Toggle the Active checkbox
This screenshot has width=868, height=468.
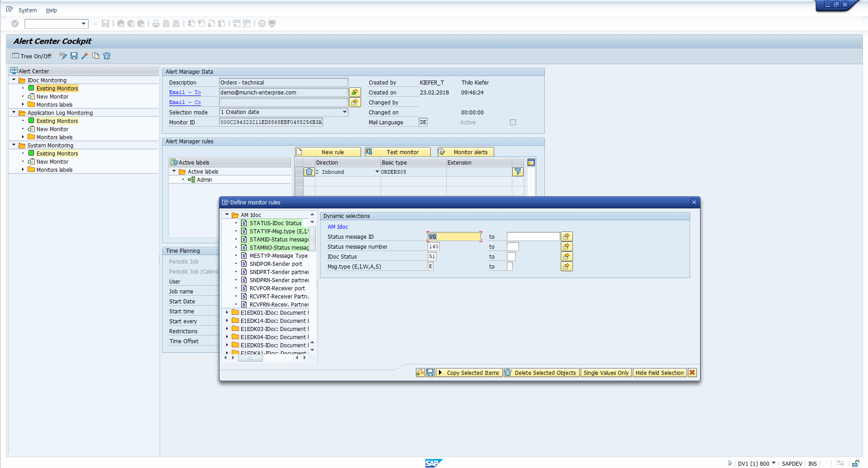[x=513, y=122]
